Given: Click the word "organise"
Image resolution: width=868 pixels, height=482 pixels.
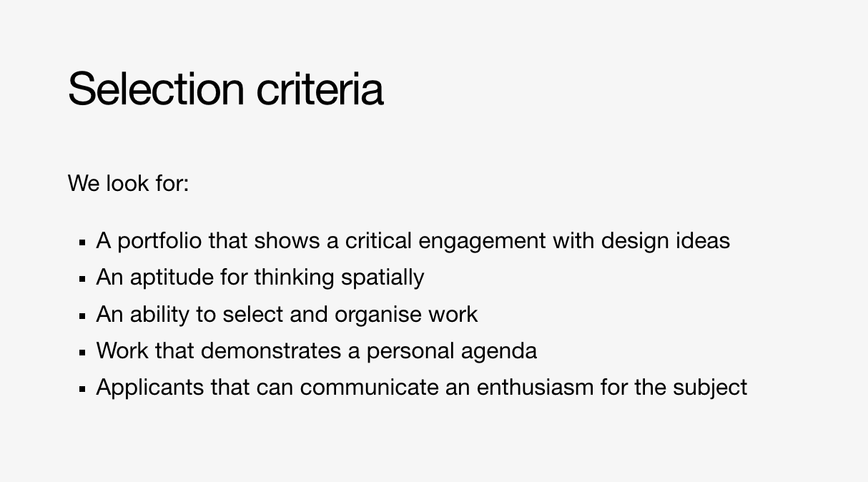Looking at the screenshot, I should (378, 314).
